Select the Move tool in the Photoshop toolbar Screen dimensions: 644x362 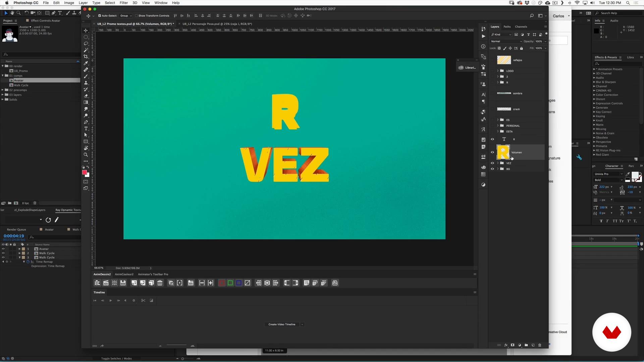pyautogui.click(x=86, y=31)
